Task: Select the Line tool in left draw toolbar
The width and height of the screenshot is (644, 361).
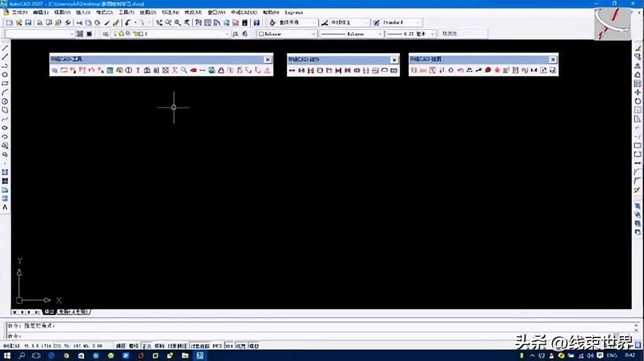Action: pyautogui.click(x=5, y=48)
